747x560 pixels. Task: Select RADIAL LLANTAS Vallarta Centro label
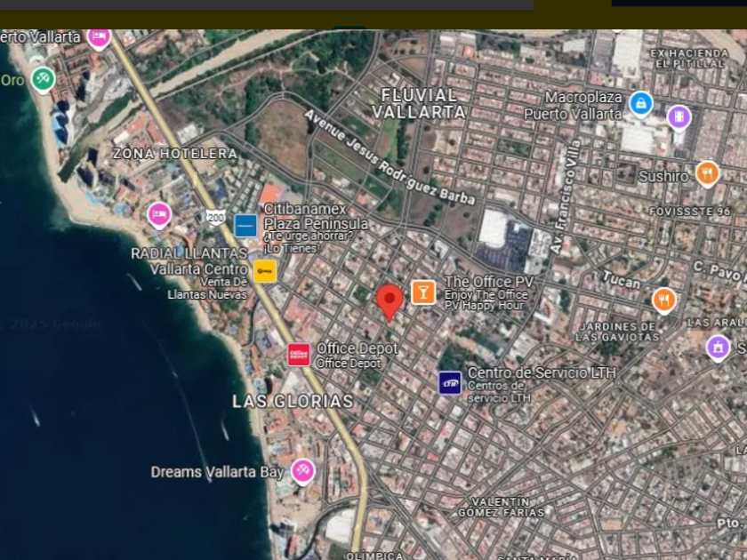[x=189, y=261]
